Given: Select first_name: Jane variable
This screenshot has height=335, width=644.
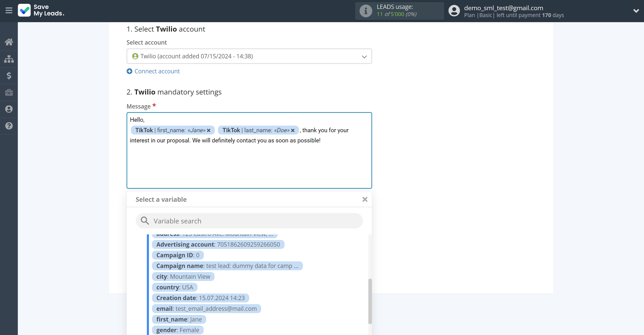Looking at the screenshot, I should coord(179,319).
